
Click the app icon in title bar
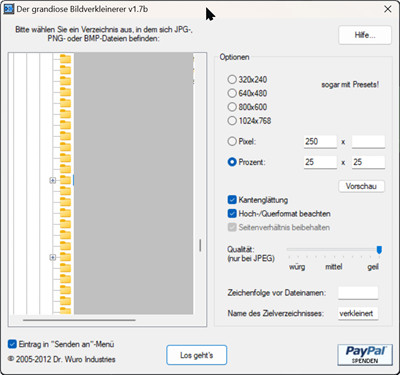click(x=8, y=9)
